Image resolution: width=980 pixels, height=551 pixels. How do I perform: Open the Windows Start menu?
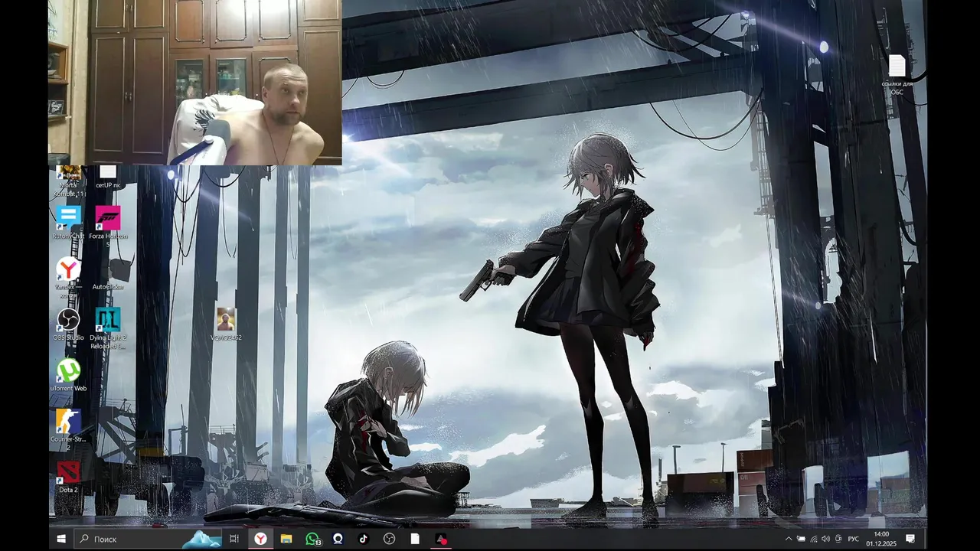tap(61, 539)
